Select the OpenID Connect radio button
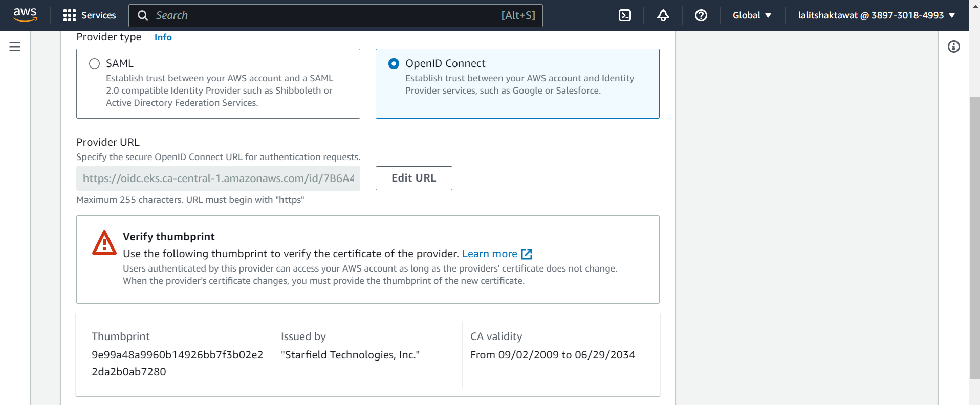The image size is (980, 405). point(394,63)
